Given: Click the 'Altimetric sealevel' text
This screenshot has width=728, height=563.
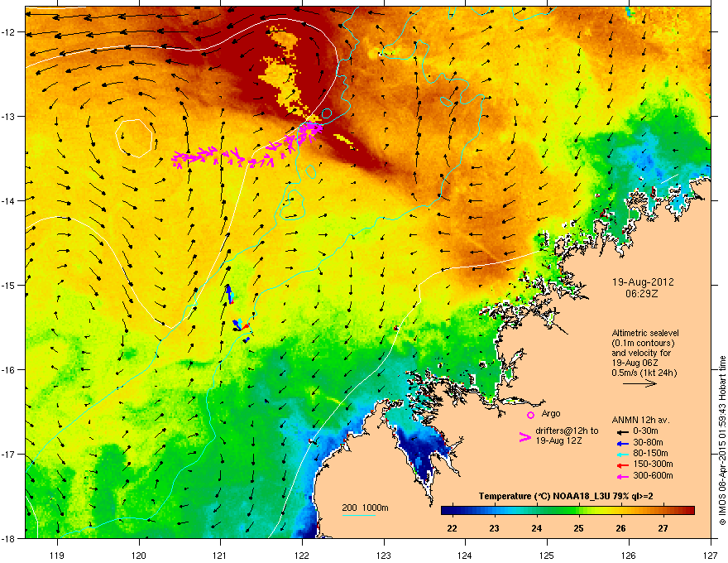Looking at the screenshot, I should tap(645, 333).
